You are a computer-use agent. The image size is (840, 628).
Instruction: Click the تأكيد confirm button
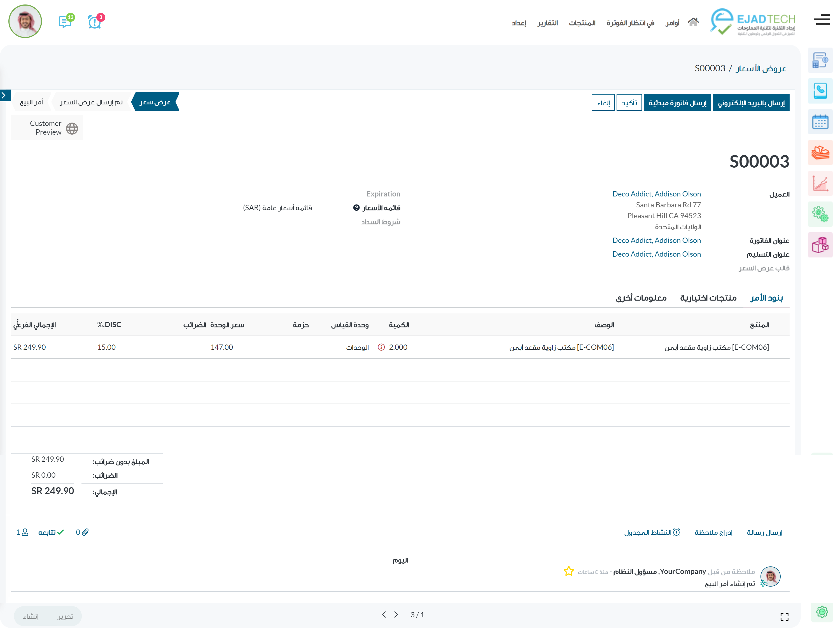coord(629,103)
